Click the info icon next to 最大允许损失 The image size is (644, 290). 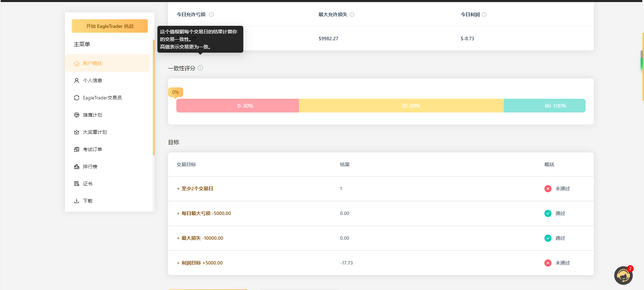click(x=352, y=14)
